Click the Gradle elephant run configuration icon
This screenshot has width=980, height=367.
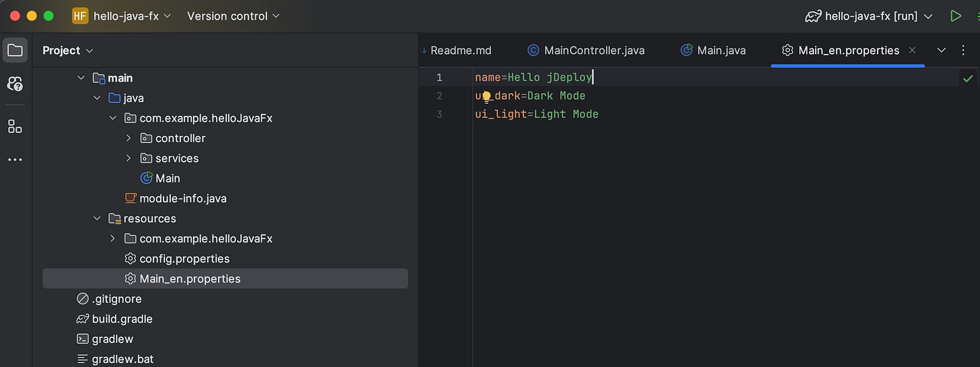coord(813,15)
